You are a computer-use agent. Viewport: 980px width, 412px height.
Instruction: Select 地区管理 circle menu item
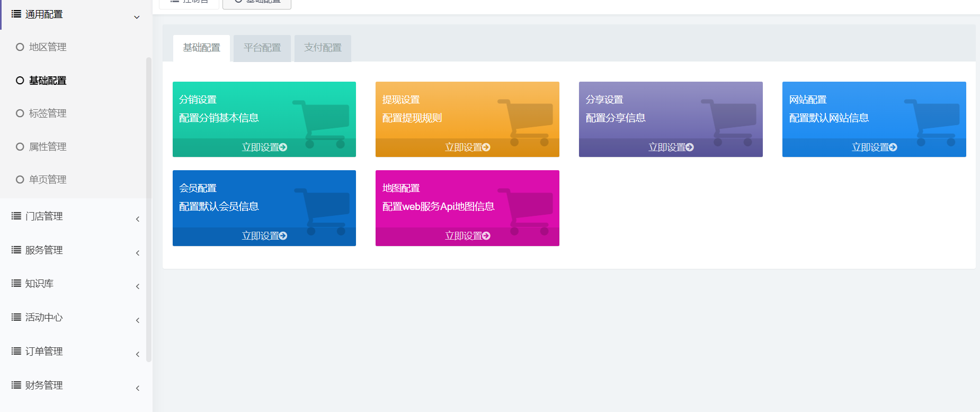[x=20, y=47]
